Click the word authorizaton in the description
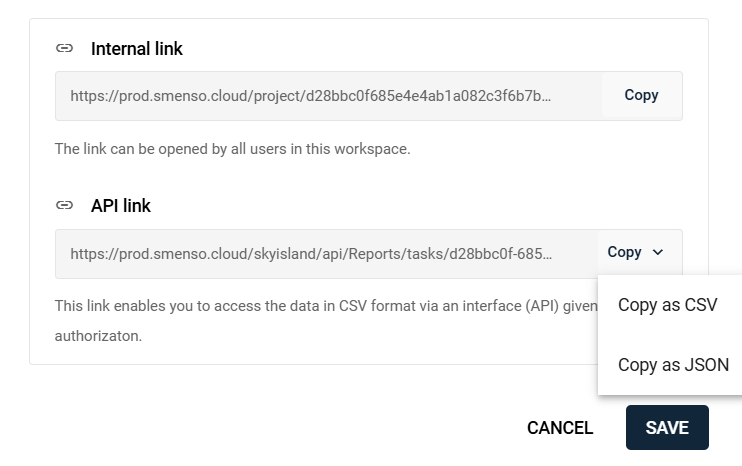The image size is (742, 466). pyautogui.click(x=98, y=336)
